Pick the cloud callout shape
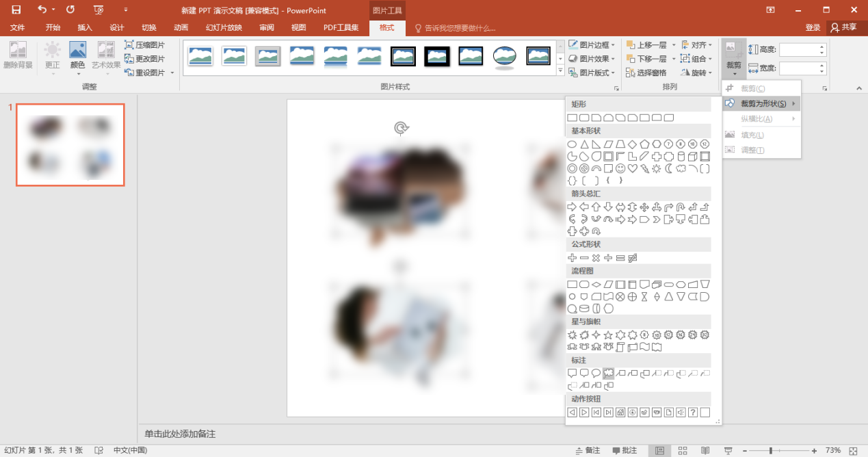This screenshot has width=868, height=457. point(609,373)
